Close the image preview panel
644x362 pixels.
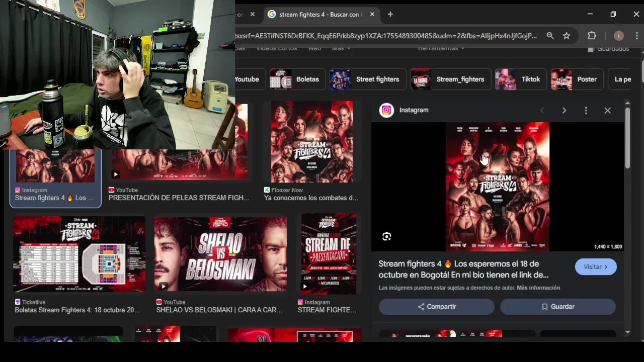click(x=608, y=110)
